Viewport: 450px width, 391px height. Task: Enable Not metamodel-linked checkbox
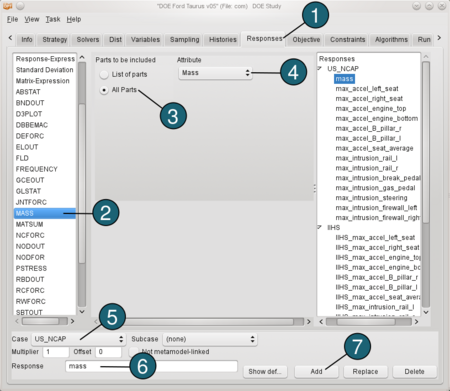click(134, 352)
